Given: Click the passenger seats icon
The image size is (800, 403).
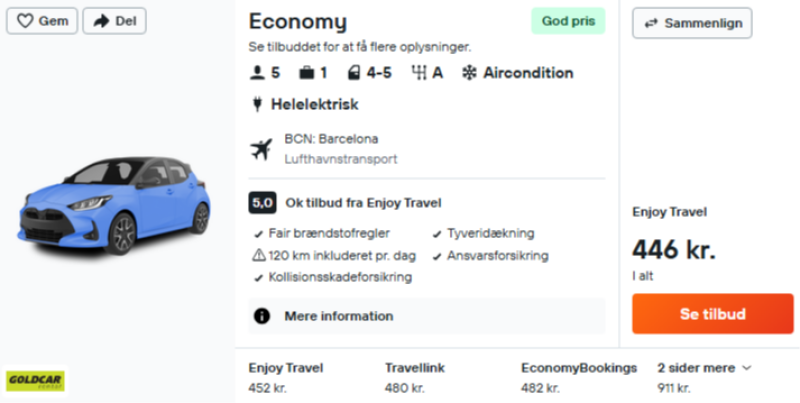Looking at the screenshot, I should click(257, 73).
